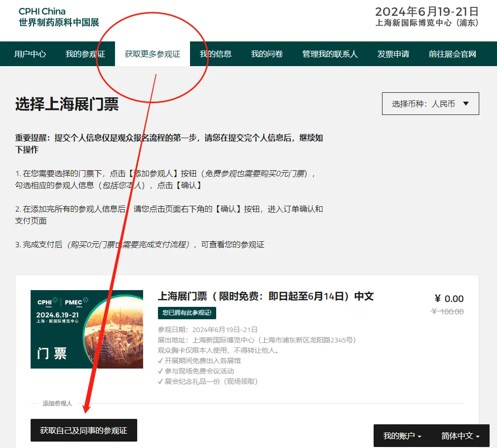Image resolution: width=497 pixels, height=448 pixels.
Task: Click the 参与现场免费会议活动 benefit line
Action: (x=196, y=371)
